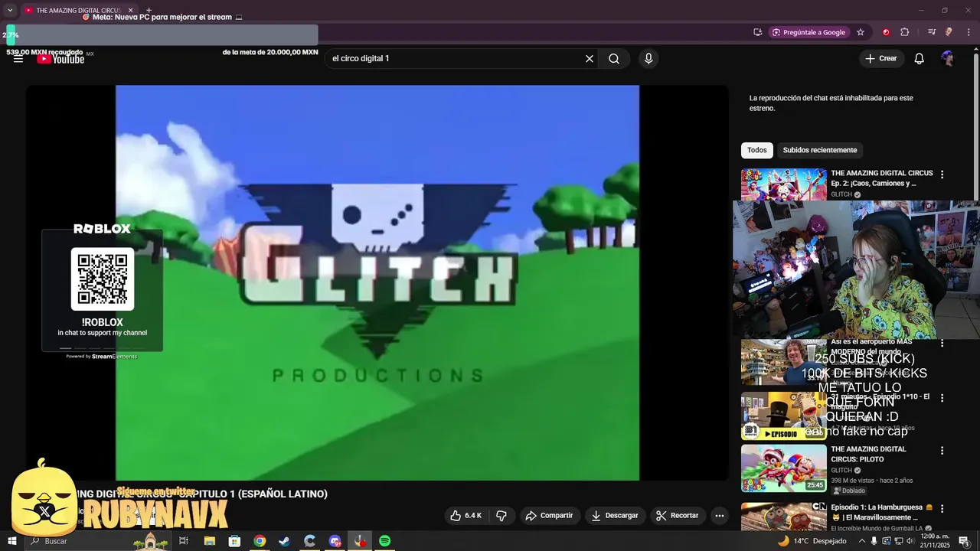Switch to Steam on the taskbar
The height and width of the screenshot is (551, 980).
click(x=284, y=541)
